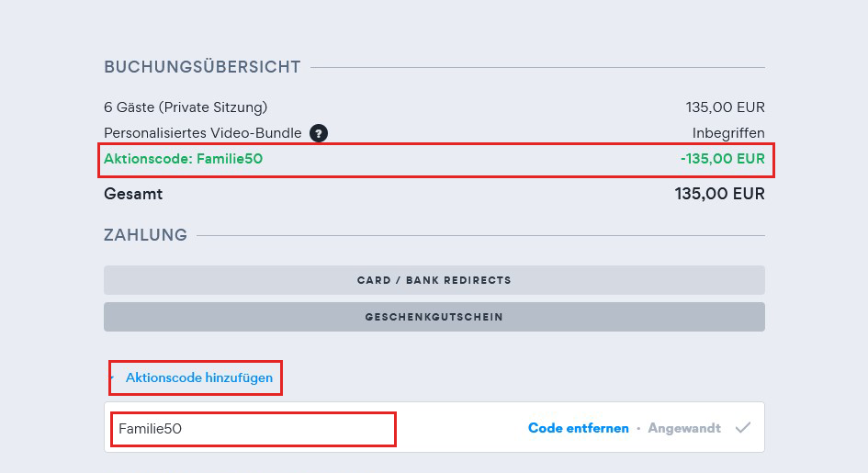Click the Personalisiertes Video-Bundle label
868x473 pixels.
202,133
